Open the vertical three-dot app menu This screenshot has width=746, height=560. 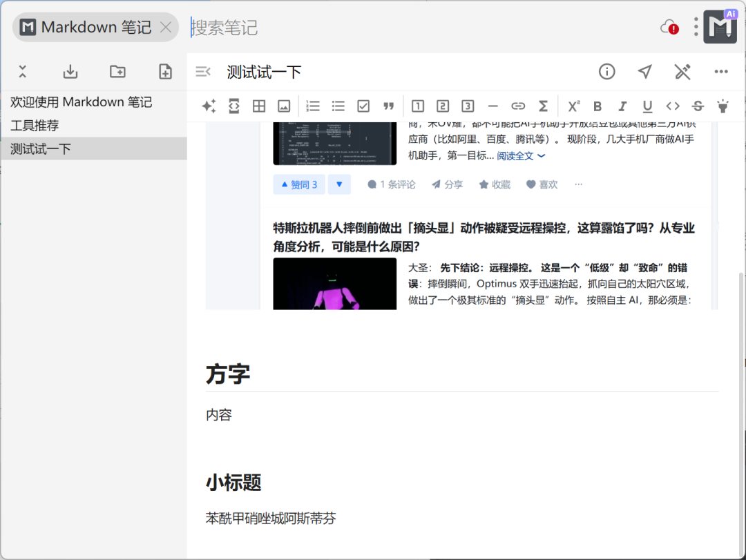(x=696, y=27)
